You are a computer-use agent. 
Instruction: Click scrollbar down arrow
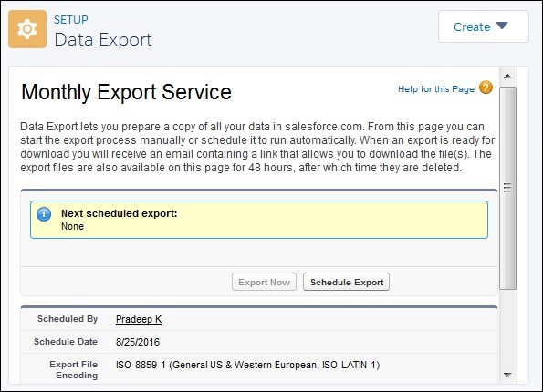[507, 375]
